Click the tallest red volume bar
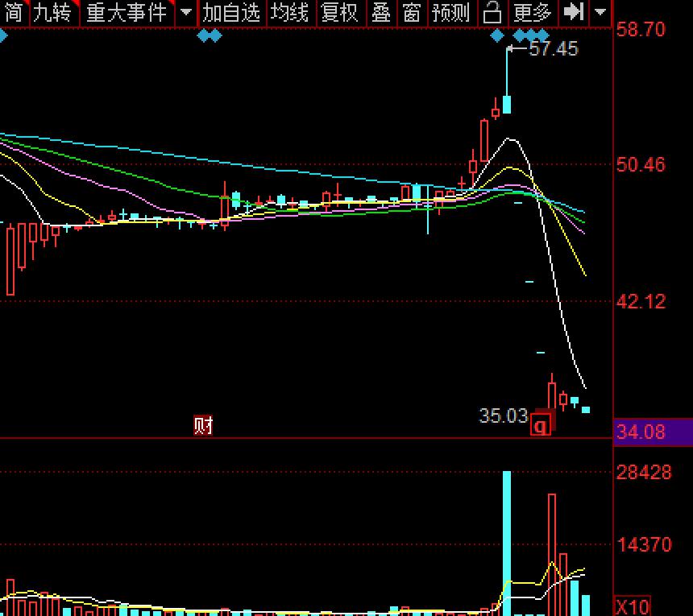693x616 pixels. click(x=552, y=555)
